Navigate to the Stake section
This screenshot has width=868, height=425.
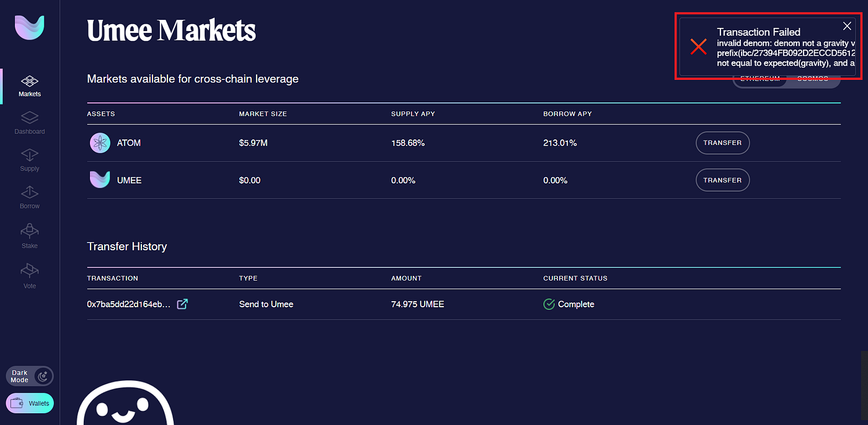(x=30, y=237)
